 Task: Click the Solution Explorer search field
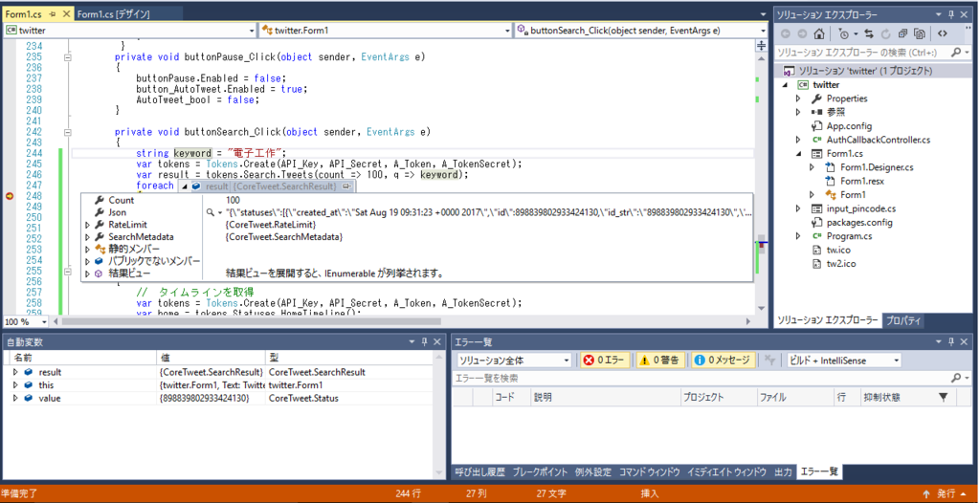pos(862,54)
